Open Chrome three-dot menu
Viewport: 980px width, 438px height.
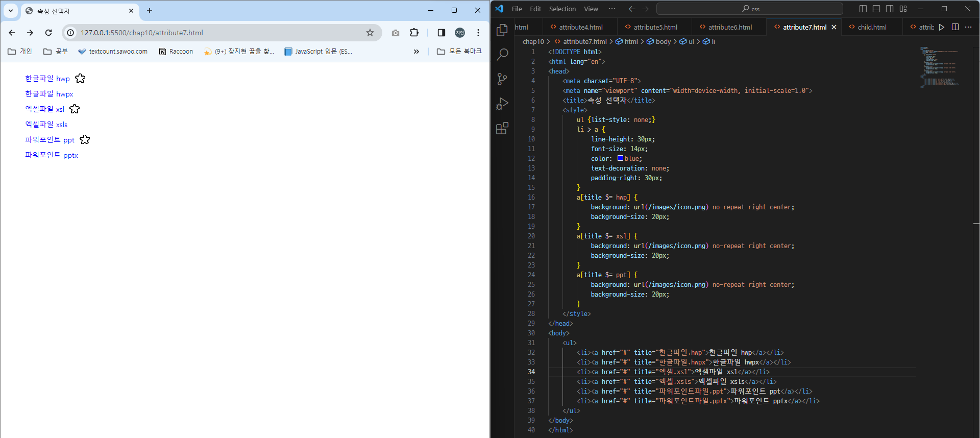point(478,33)
